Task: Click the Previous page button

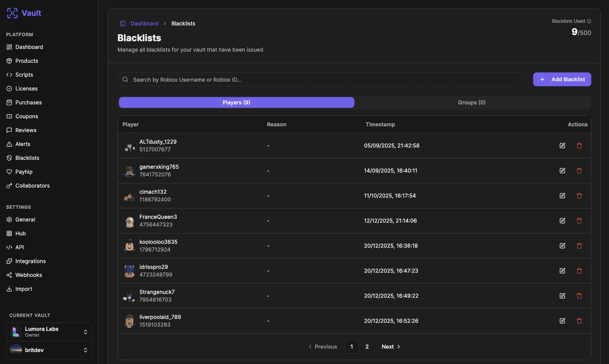Action: pyautogui.click(x=323, y=347)
